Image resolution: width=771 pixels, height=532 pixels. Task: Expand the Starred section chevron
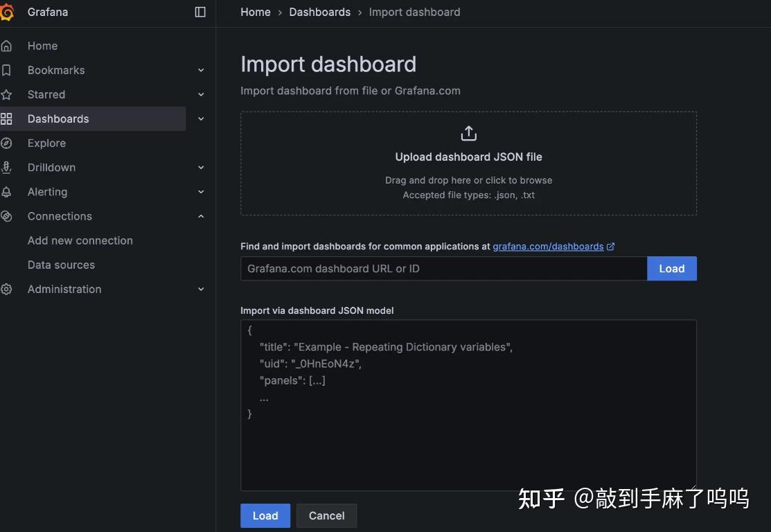pos(201,94)
